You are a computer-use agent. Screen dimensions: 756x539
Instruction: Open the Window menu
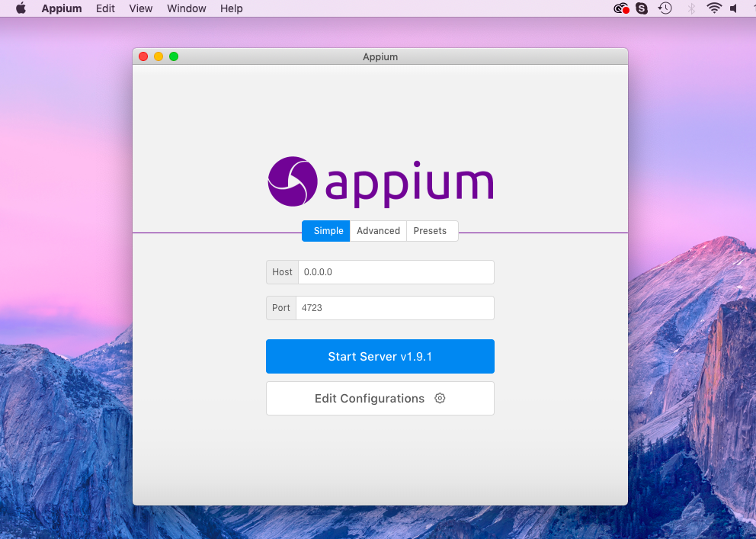187,8
